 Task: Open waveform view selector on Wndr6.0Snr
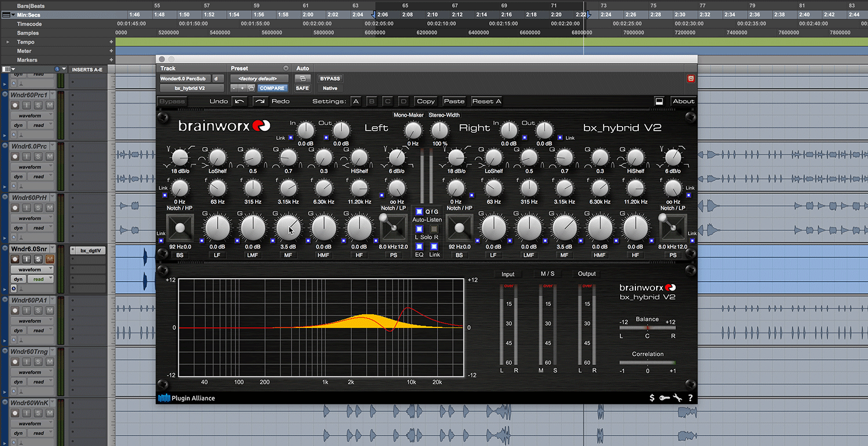click(x=32, y=270)
